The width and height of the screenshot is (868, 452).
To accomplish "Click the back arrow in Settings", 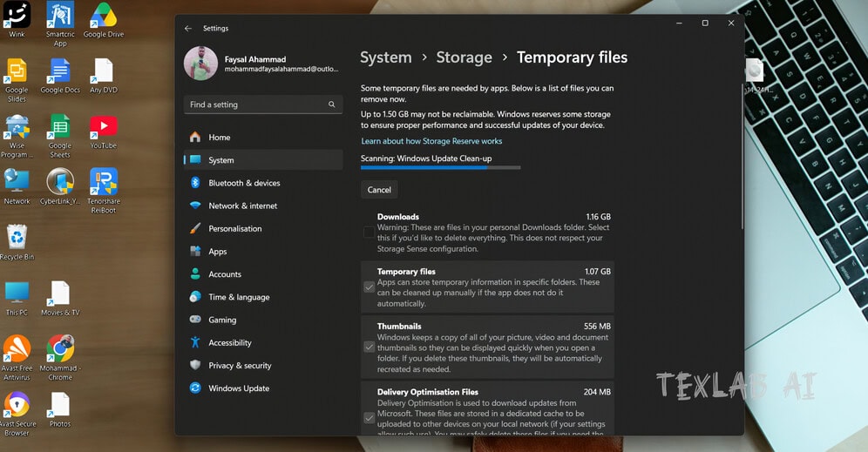I will click(x=188, y=28).
